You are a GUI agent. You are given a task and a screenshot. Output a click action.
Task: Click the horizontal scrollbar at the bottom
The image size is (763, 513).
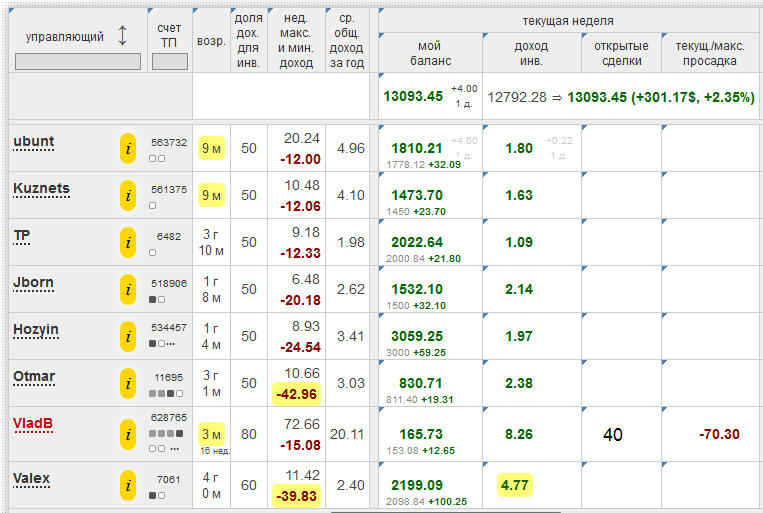coord(446,512)
